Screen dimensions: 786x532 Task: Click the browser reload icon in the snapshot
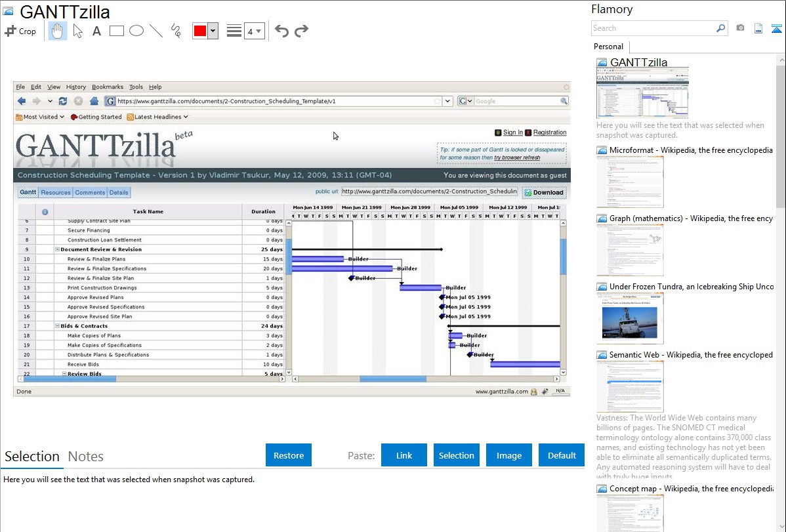pyautogui.click(x=63, y=101)
